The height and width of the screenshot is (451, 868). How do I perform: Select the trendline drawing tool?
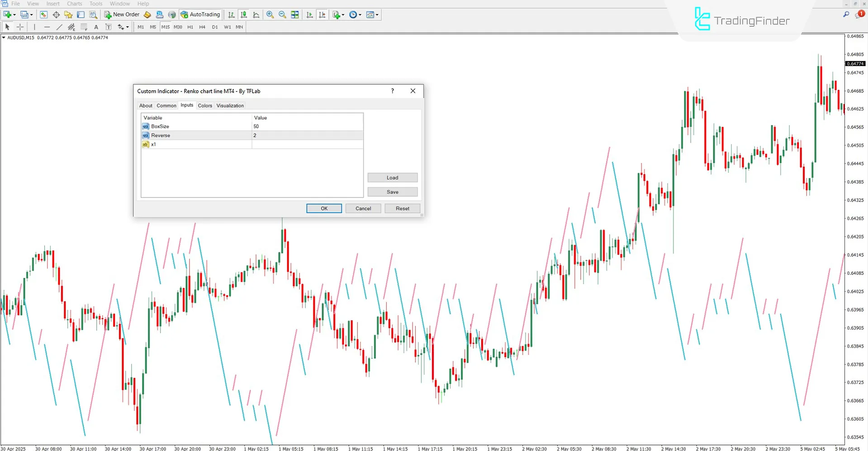pyautogui.click(x=59, y=27)
